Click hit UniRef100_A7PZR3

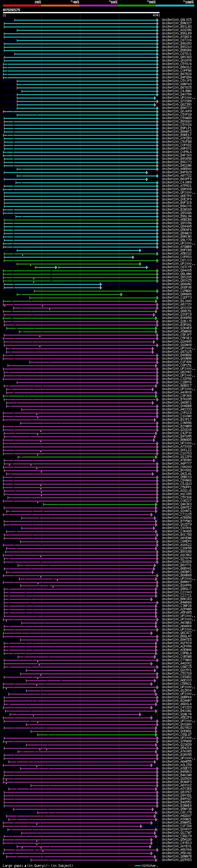tap(177, 138)
